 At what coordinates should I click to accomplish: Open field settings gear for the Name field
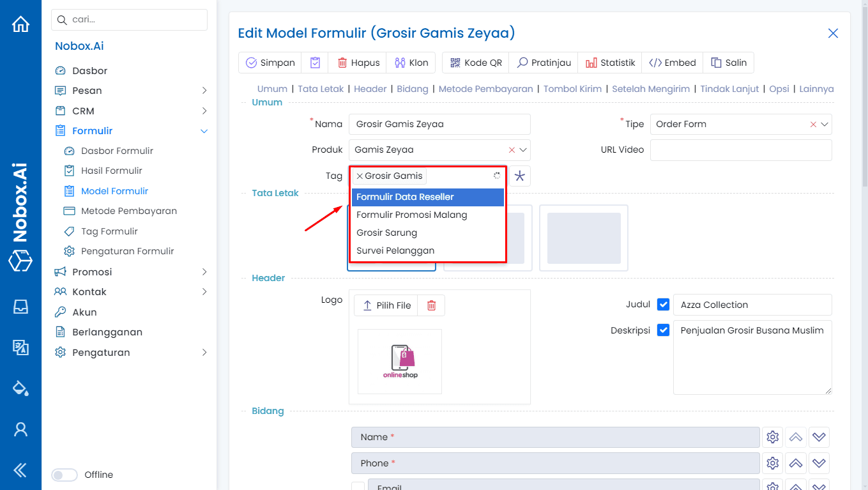pos(772,437)
